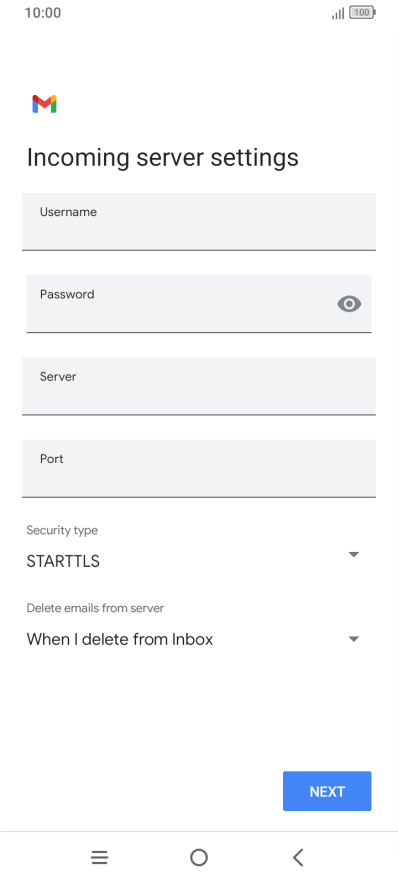Tap the Android back navigation icon

(x=298, y=858)
